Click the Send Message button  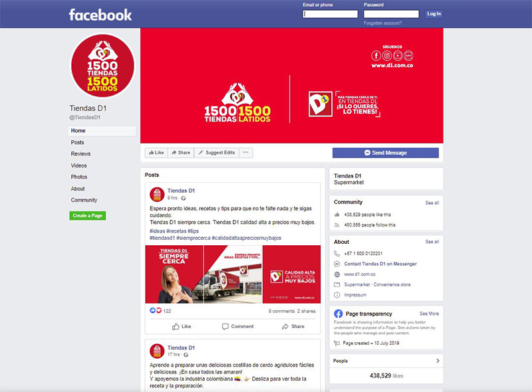386,153
